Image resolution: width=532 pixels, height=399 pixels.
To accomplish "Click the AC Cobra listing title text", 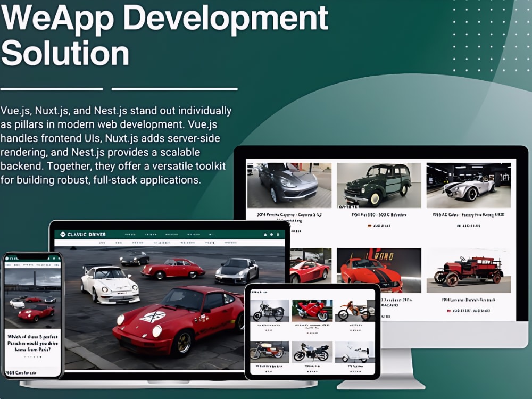I will (469, 215).
